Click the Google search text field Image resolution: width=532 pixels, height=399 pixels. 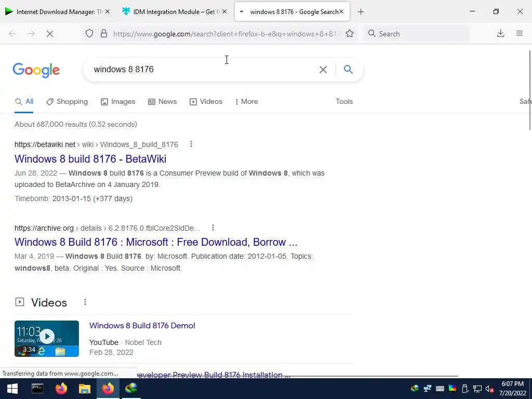[204, 69]
